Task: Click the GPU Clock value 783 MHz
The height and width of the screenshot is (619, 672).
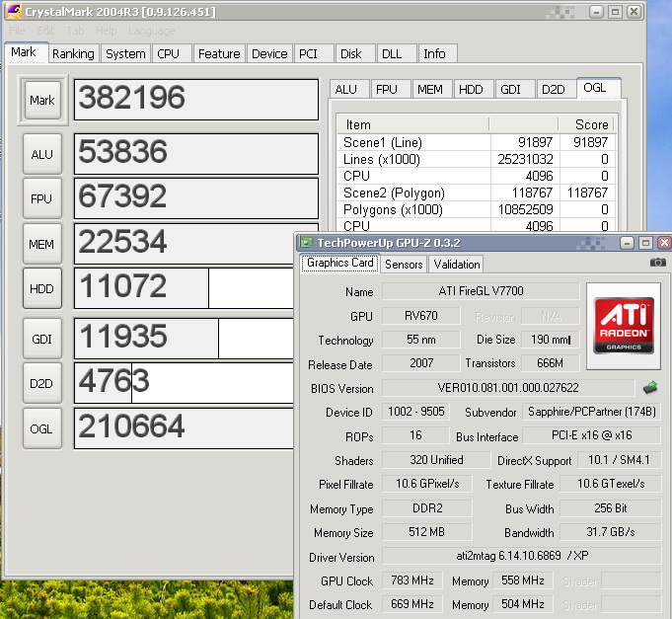Action: (x=411, y=580)
